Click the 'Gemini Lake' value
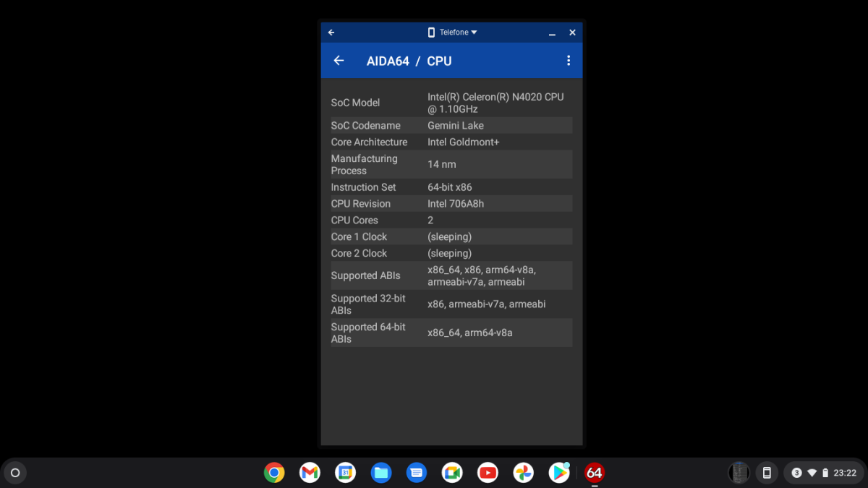Image resolution: width=868 pixels, height=488 pixels. (x=456, y=125)
